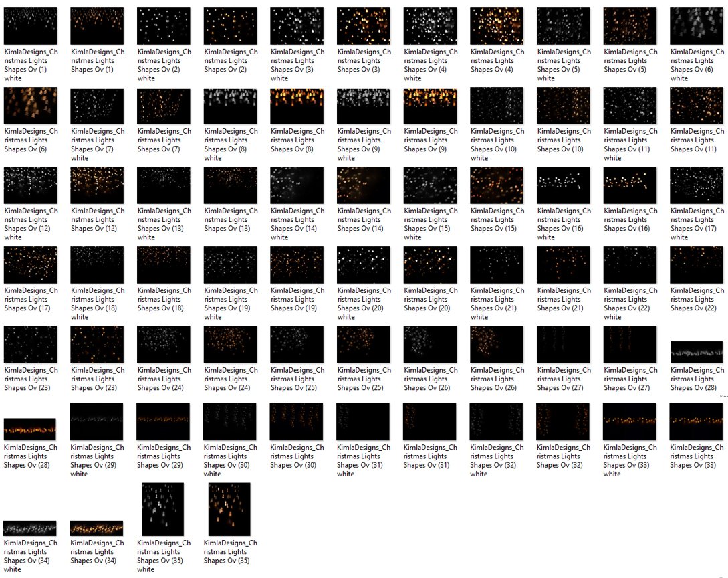Screen dimensions: 728x578
Task: Select the Shapes Ov (16) white string-lights thumbnail
Action: point(563,185)
